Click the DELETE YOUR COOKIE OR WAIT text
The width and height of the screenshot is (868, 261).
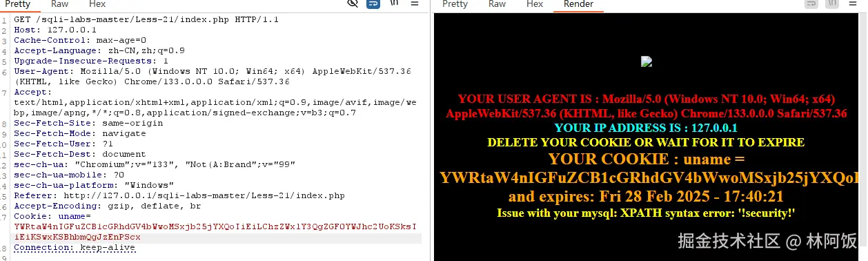pos(646,143)
